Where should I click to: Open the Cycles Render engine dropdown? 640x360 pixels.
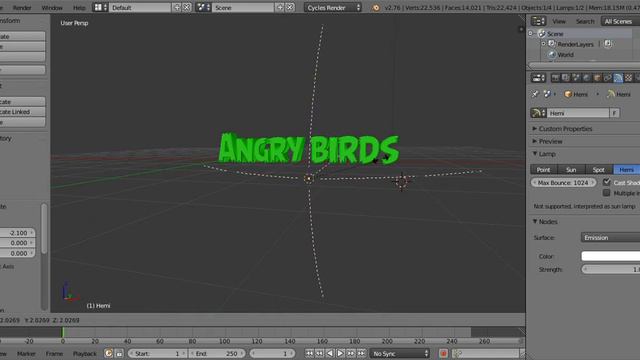click(333, 7)
